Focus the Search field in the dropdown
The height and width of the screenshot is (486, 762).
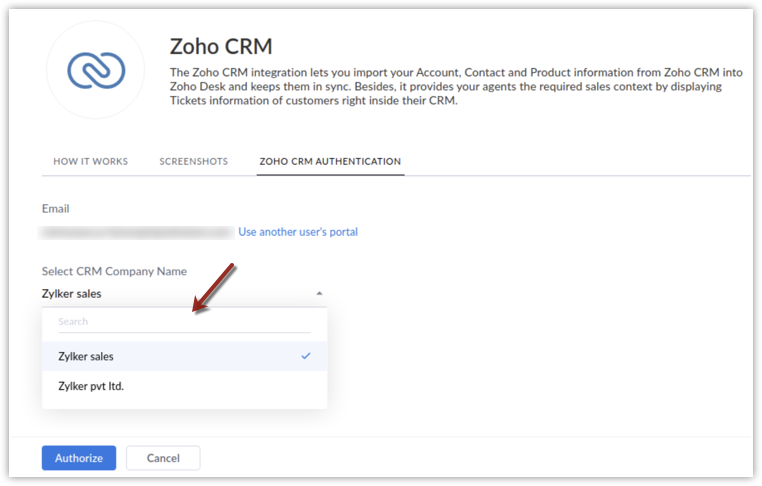point(184,322)
